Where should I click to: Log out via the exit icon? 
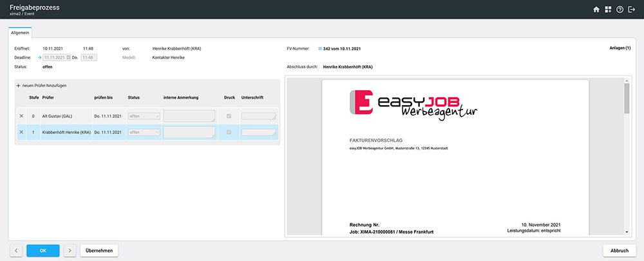(632, 10)
